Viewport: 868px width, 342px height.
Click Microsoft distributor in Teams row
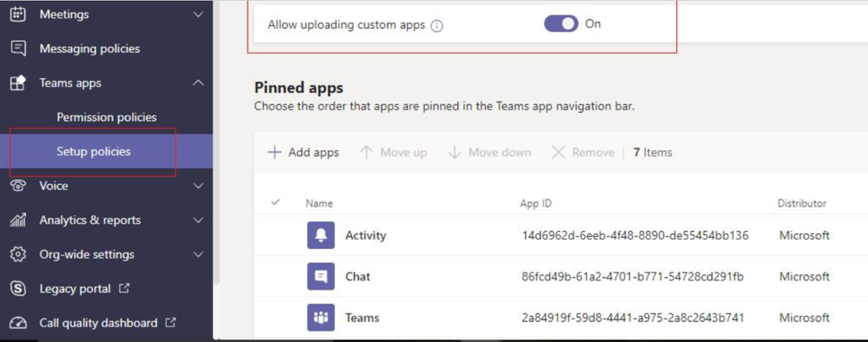click(x=805, y=318)
